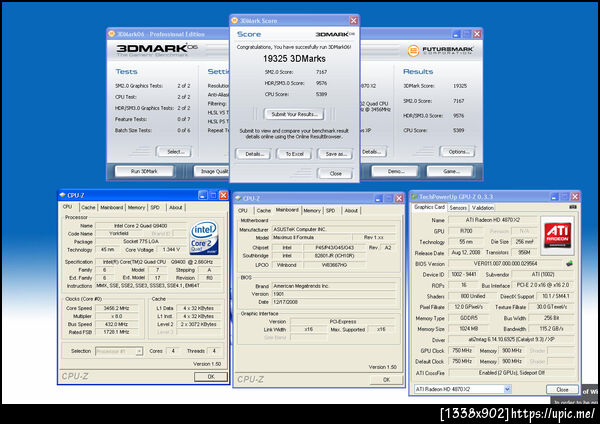
Task: Click the GPU-Z Name field 'ATI Radeon HD 4870 X2'
Action: tap(492, 220)
